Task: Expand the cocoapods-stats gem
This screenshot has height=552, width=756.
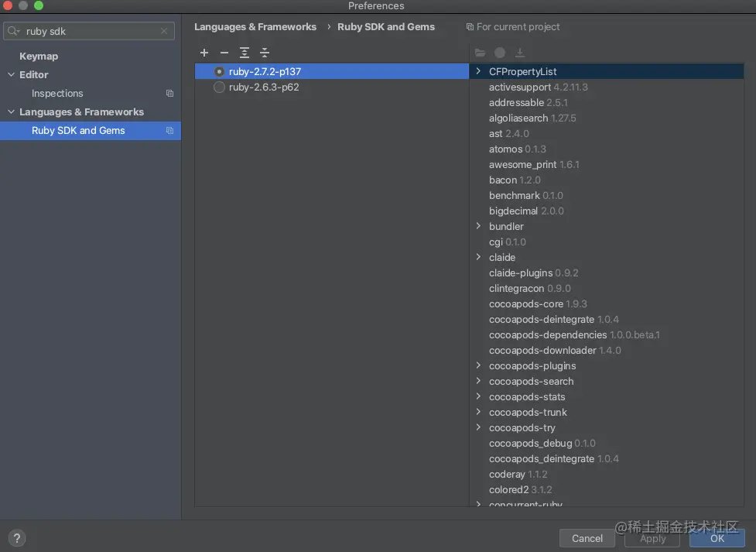Action: pyautogui.click(x=478, y=396)
